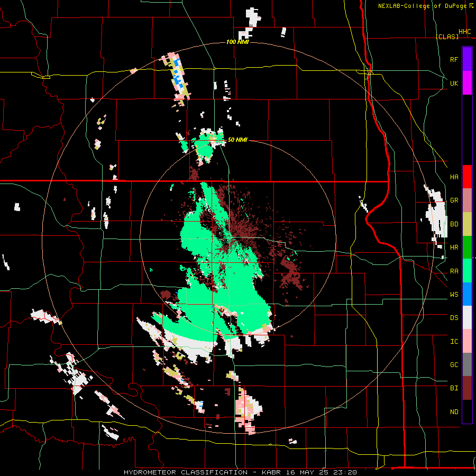Click the DS white legend swatch
Viewport: 476px width, 476px height.
coord(467,317)
